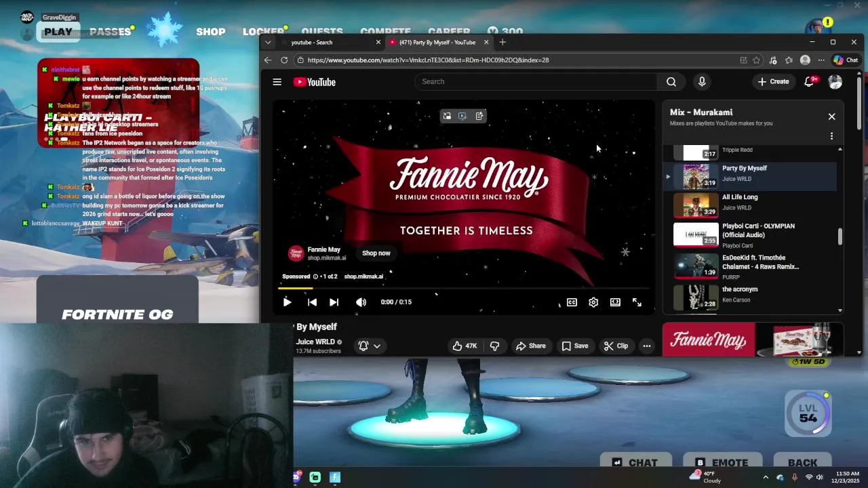This screenshot has width=868, height=488.
Task: Open YouTube notifications bell
Action: [809, 82]
